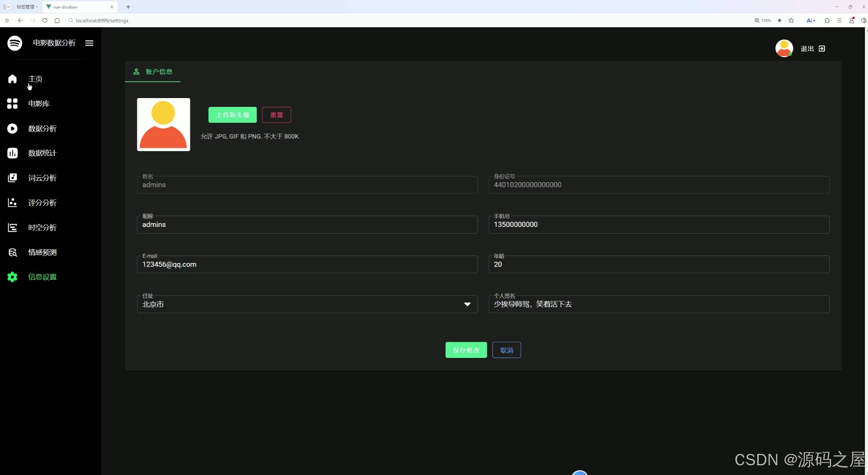
Task: Open 词云分析 sidebar icon
Action: point(12,178)
